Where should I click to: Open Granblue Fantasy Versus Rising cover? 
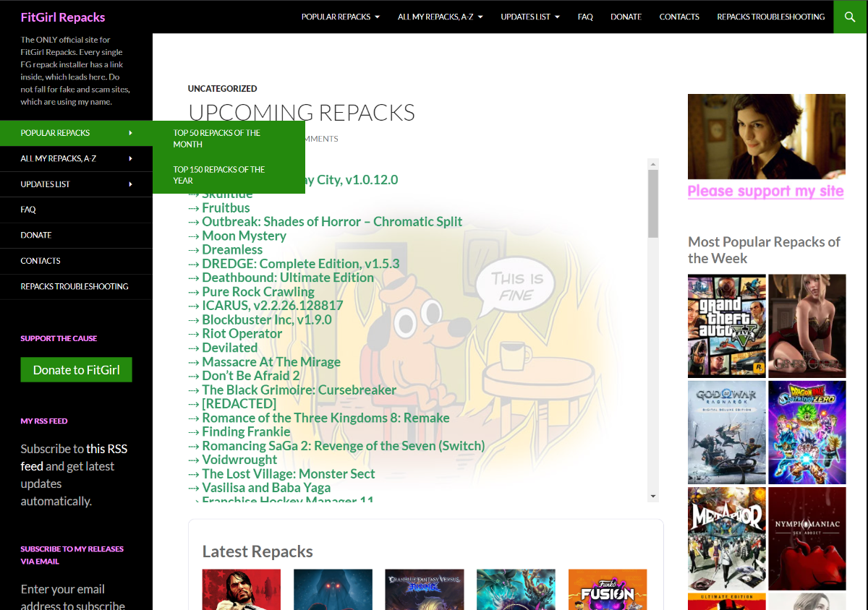pos(425,590)
